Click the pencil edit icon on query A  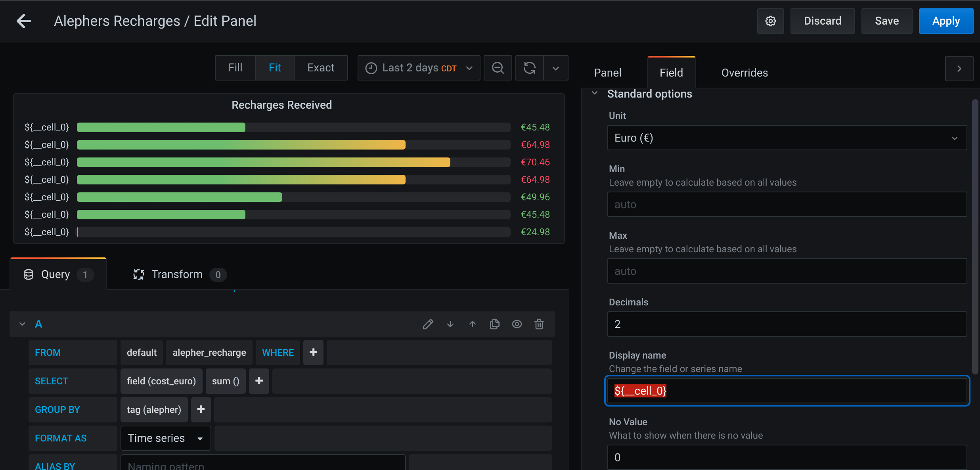click(428, 324)
